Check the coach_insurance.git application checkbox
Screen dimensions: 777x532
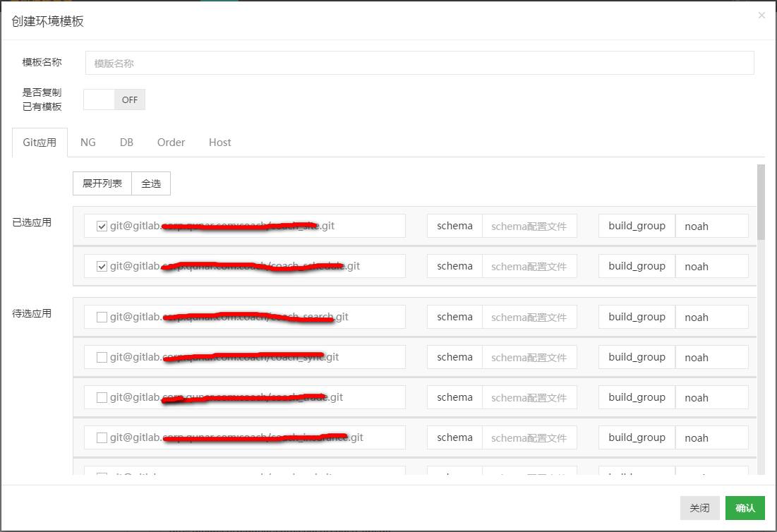(102, 438)
